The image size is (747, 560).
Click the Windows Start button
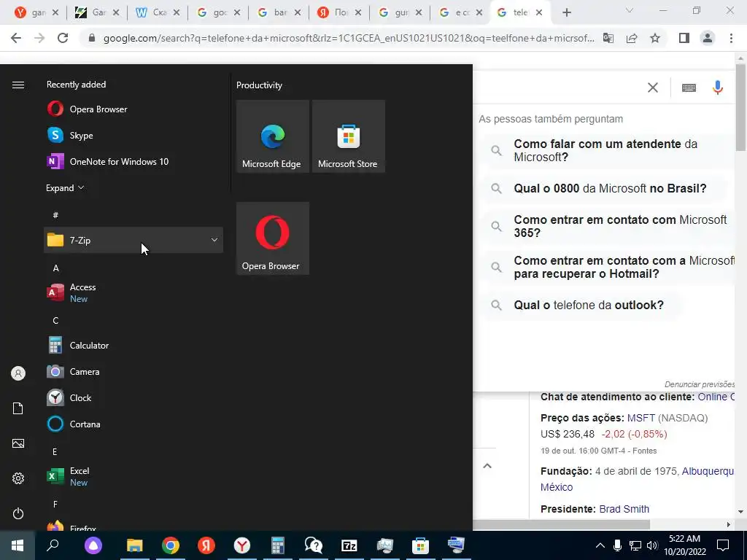click(18, 545)
